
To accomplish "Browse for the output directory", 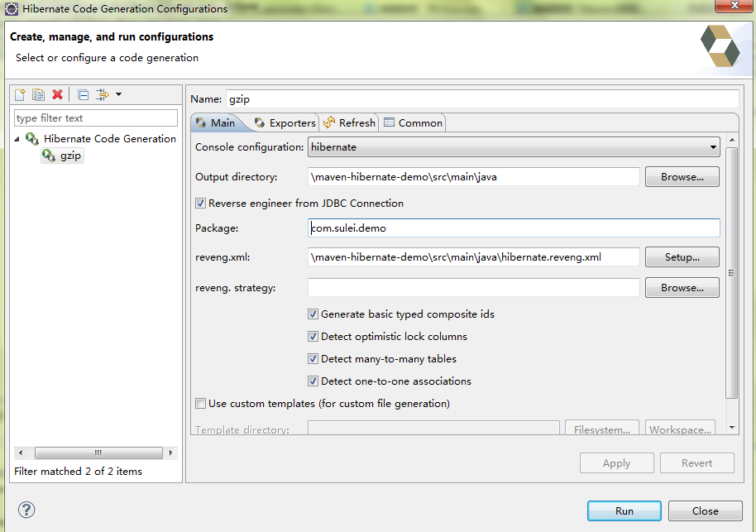I will click(x=682, y=177).
